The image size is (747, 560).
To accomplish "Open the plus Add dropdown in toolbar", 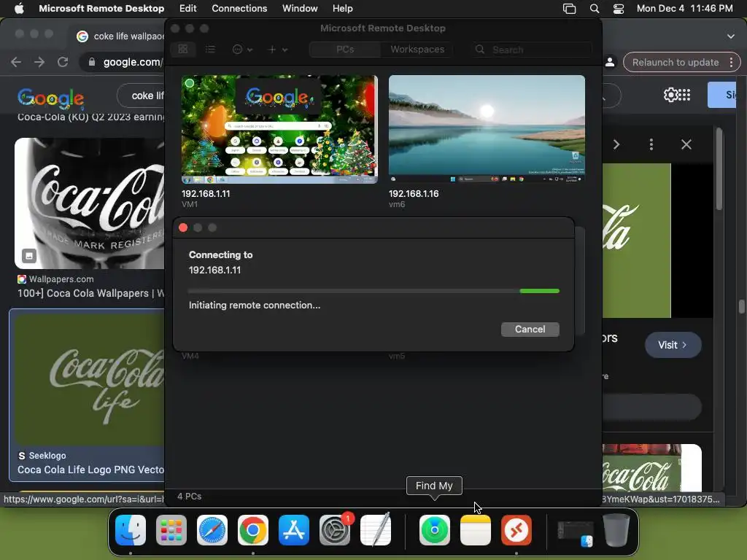I will [x=277, y=49].
